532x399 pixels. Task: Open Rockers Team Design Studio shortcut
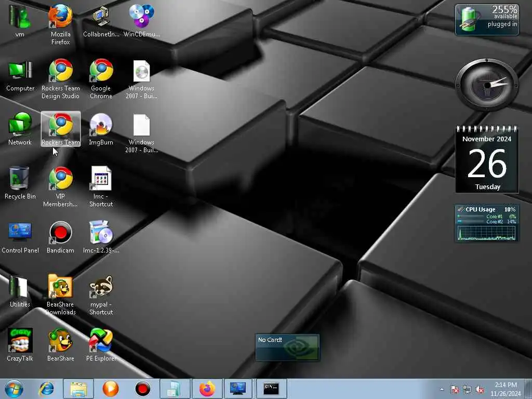tap(60, 79)
